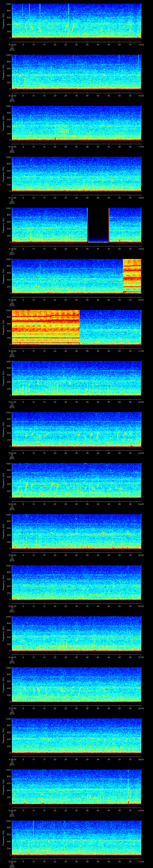
Task: Click the '28:00' end time label
Action: (x=141, y=708)
